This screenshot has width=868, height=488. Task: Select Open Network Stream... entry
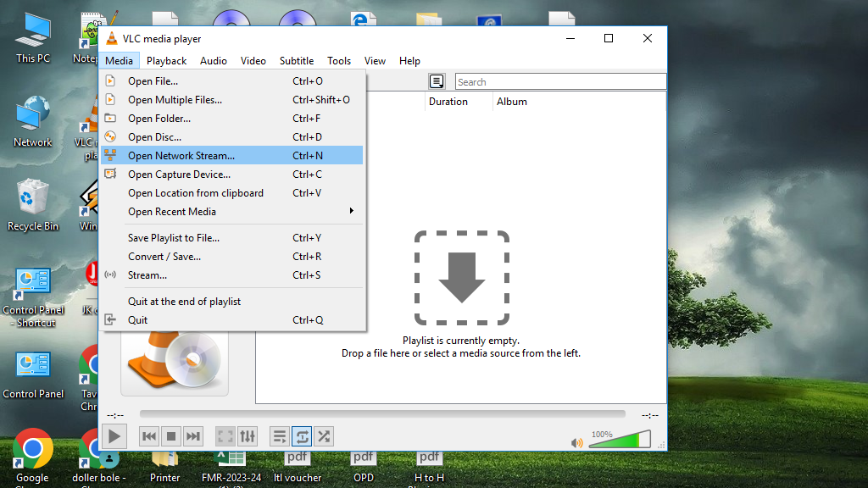232,156
